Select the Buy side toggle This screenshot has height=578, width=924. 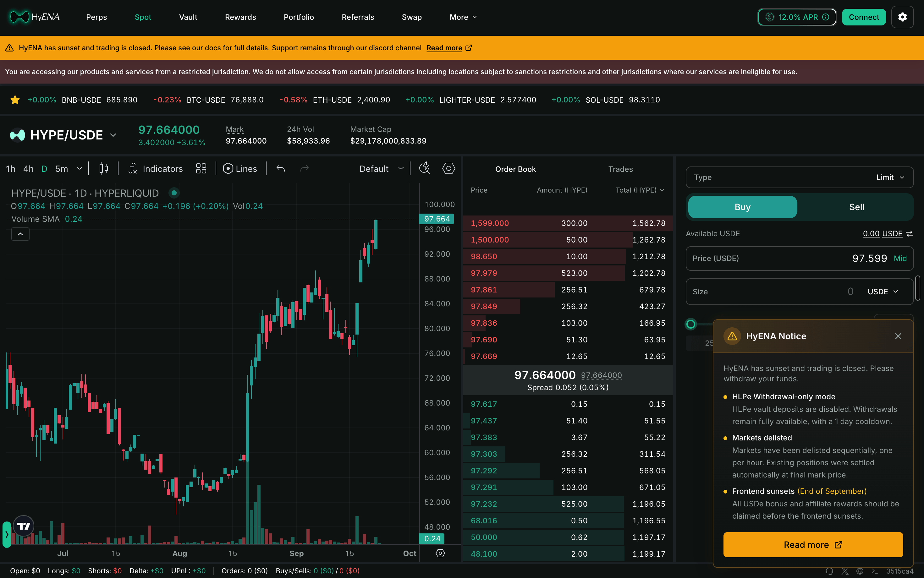742,207
